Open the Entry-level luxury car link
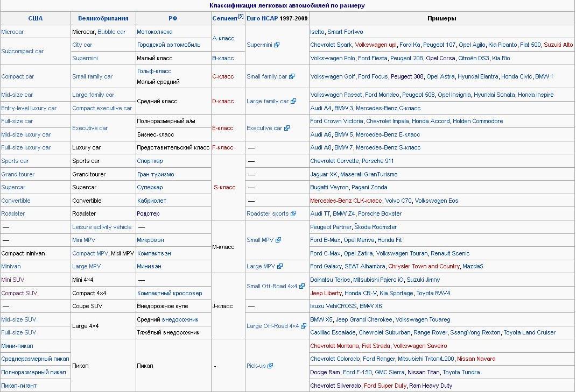This screenshot has width=576, height=392. tap(29, 108)
